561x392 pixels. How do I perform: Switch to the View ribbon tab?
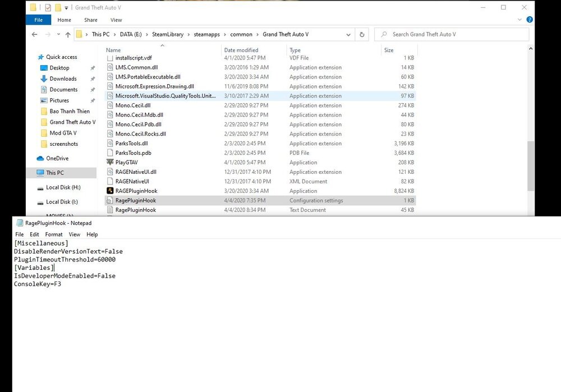116,20
